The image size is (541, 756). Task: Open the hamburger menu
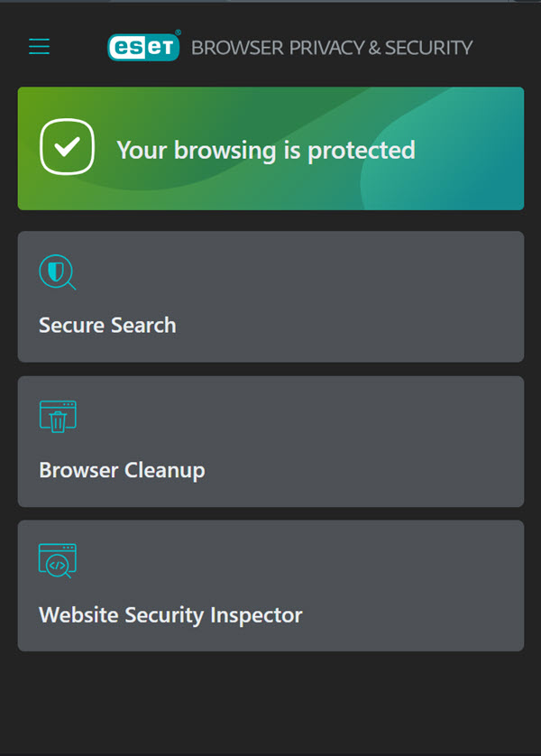39,47
